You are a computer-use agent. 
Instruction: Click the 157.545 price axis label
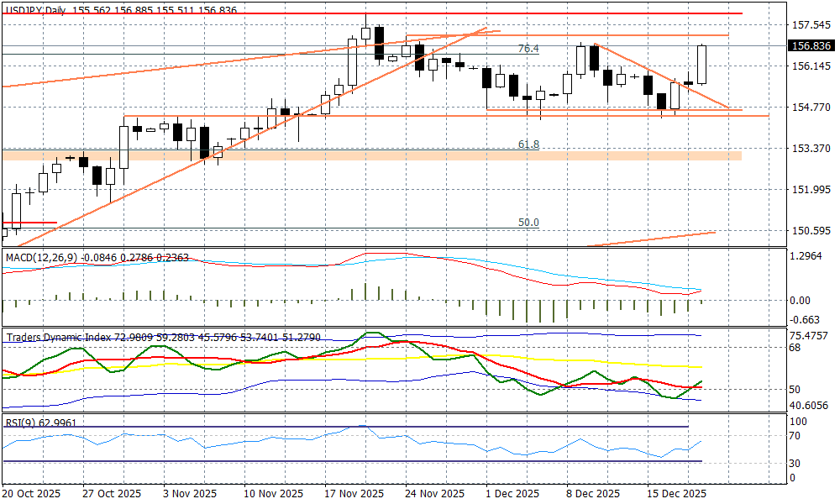point(811,24)
